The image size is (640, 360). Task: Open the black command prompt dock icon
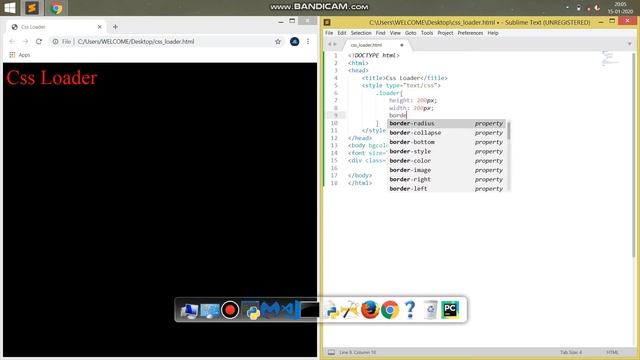click(x=310, y=310)
